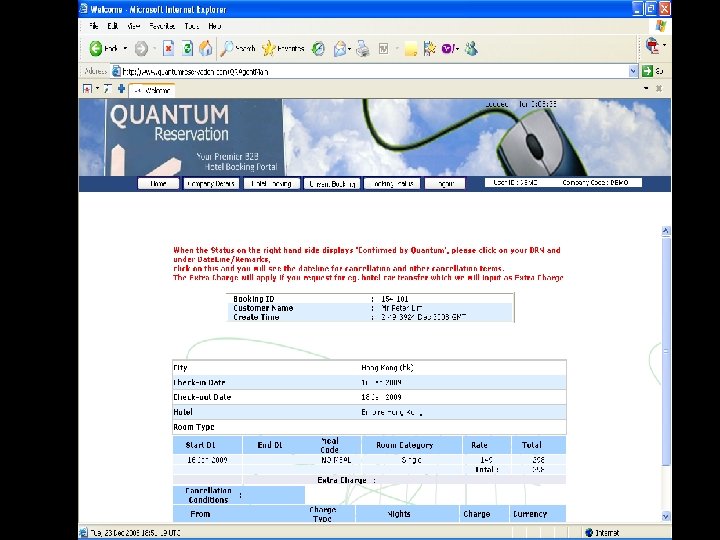Viewport: 720px width, 540px height.
Task: Click the Logout navigation button
Action: point(445,184)
